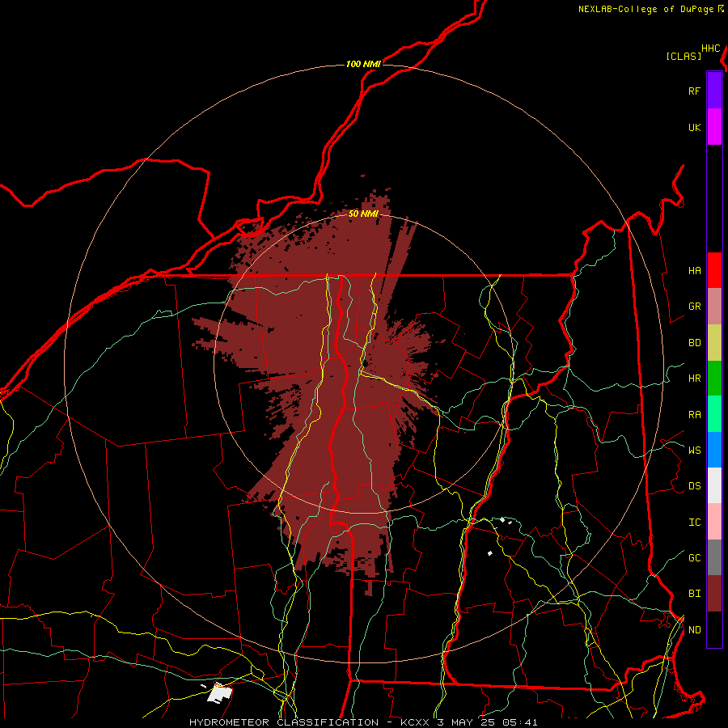The image size is (728, 728).
Task: Click the 05:41 timestamp
Action: point(520,722)
